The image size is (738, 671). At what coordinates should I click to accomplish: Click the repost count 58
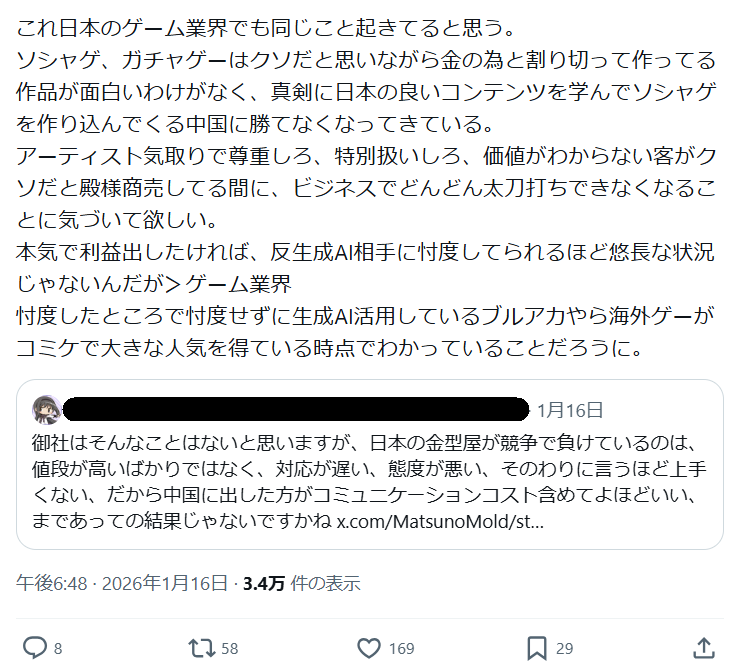pyautogui.click(x=230, y=649)
